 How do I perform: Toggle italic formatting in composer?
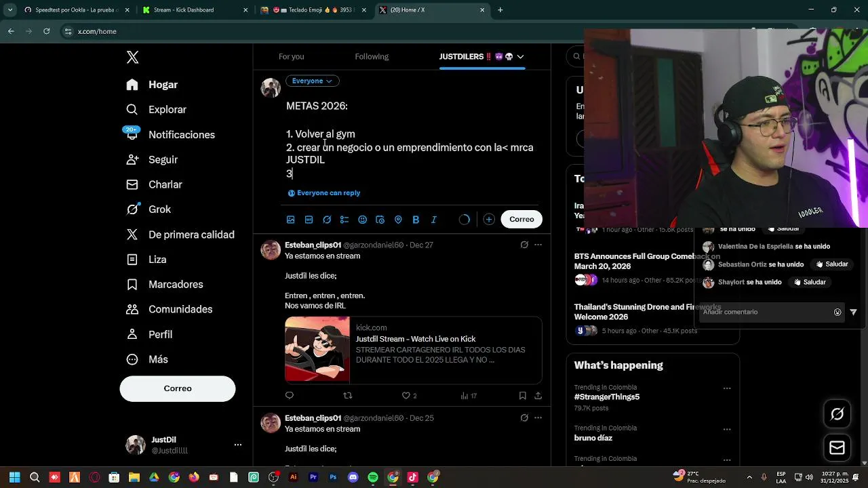[434, 220]
